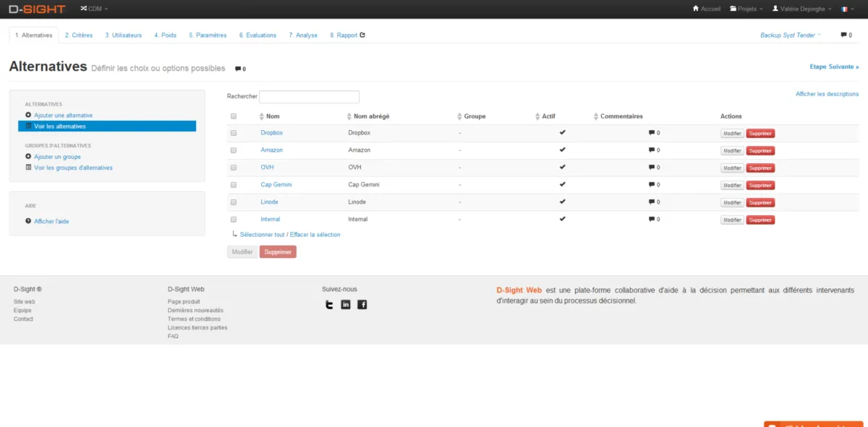Click Afficher l'aide in sidebar
The height and width of the screenshot is (427, 868).
click(x=51, y=221)
